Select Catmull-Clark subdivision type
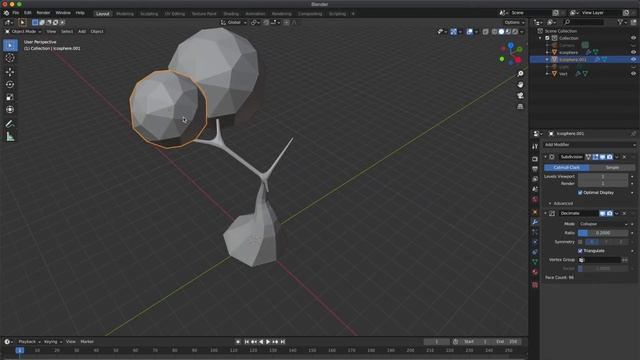 [567, 168]
